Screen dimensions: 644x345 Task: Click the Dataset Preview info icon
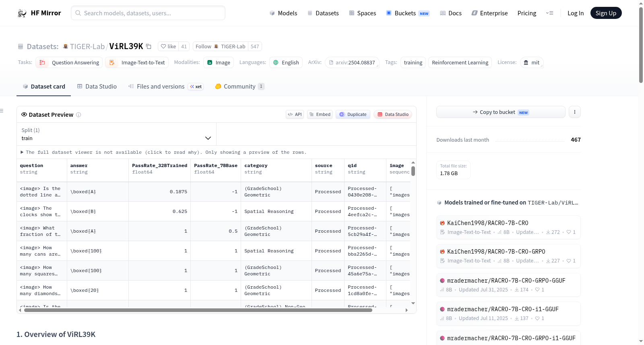(x=78, y=115)
